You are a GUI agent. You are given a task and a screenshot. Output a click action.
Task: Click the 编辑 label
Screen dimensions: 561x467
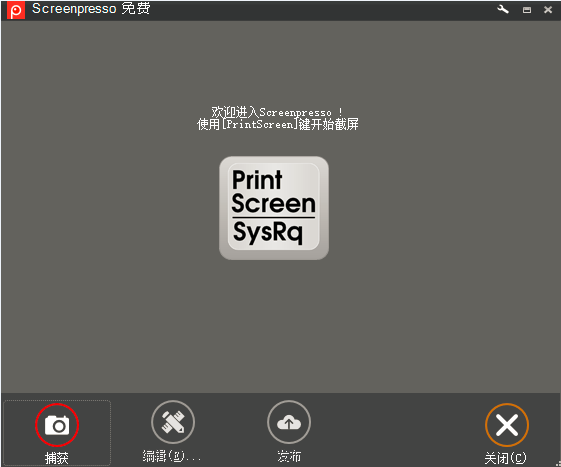pos(171,456)
